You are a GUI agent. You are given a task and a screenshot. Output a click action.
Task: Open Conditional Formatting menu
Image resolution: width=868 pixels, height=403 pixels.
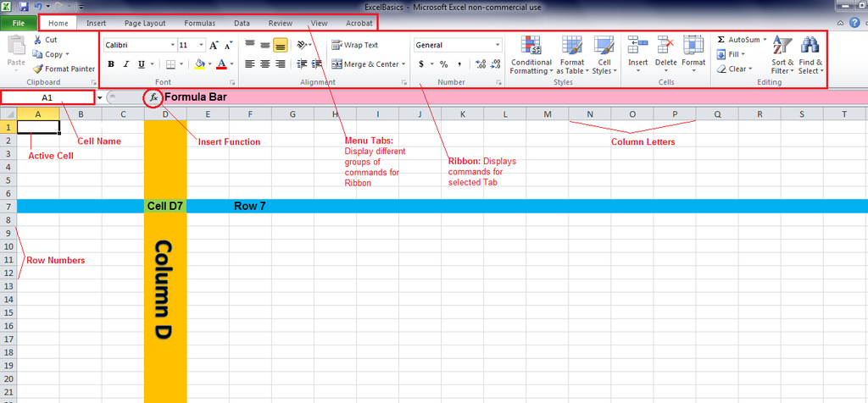[531, 55]
